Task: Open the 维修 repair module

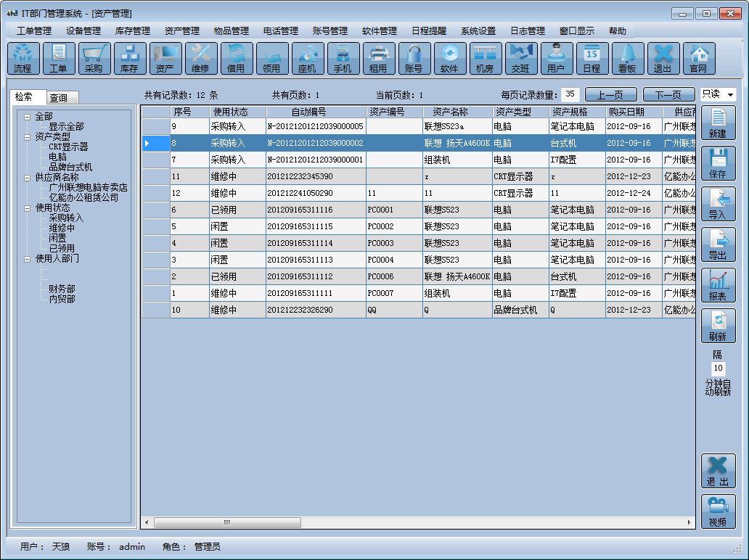Action: click(200, 58)
